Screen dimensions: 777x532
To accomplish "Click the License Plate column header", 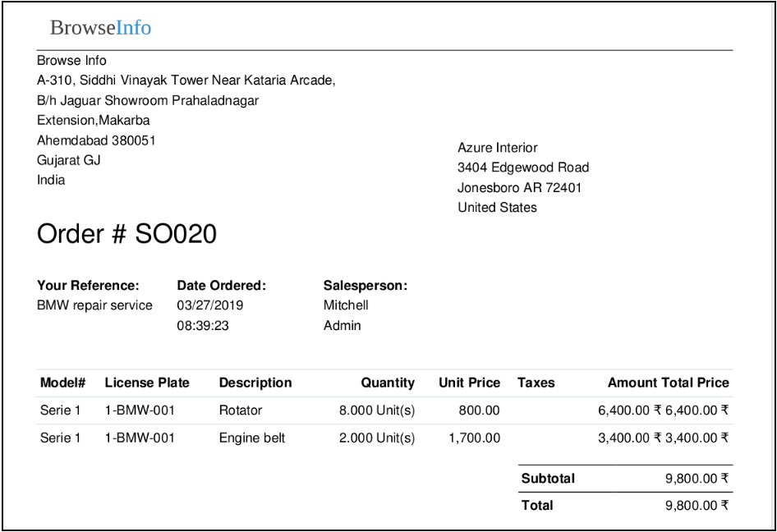I will 147,383.
